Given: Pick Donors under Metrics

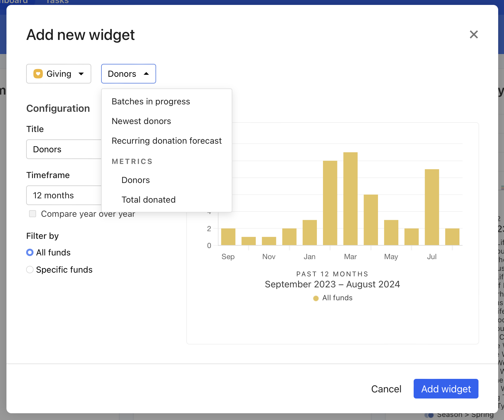Looking at the screenshot, I should tap(136, 180).
